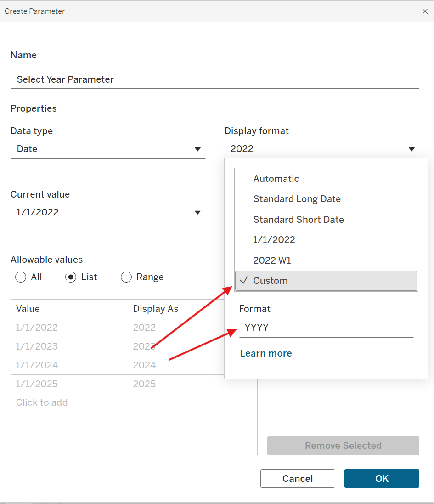Screen dimensions: 434x504
Task: Choose the List allowable values option
Action: pos(71,277)
